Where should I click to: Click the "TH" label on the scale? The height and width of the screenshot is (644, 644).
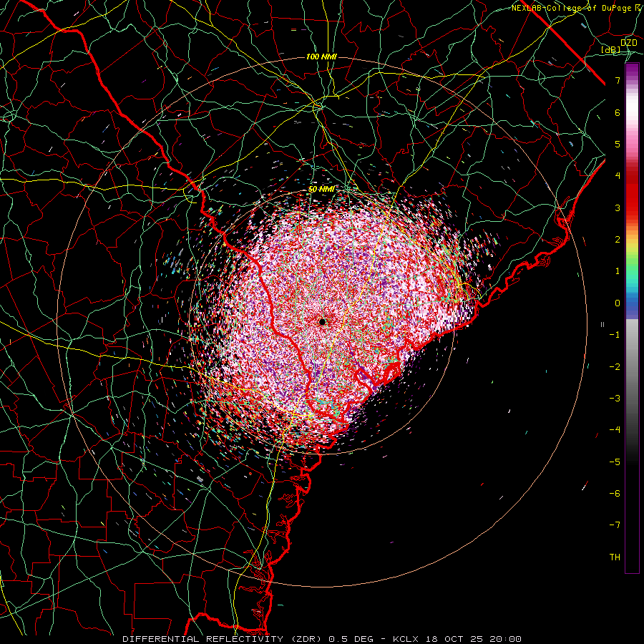point(615,557)
